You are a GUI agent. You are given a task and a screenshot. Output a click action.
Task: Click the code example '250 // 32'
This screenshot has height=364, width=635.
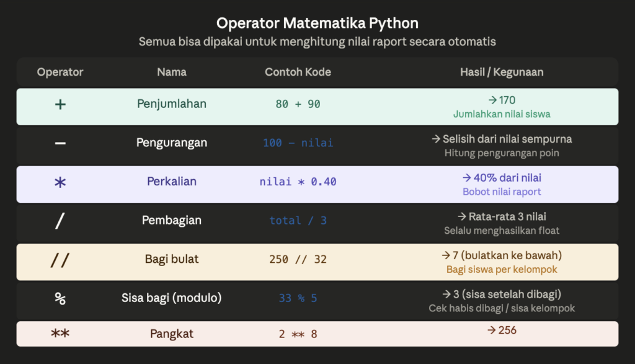(298, 260)
